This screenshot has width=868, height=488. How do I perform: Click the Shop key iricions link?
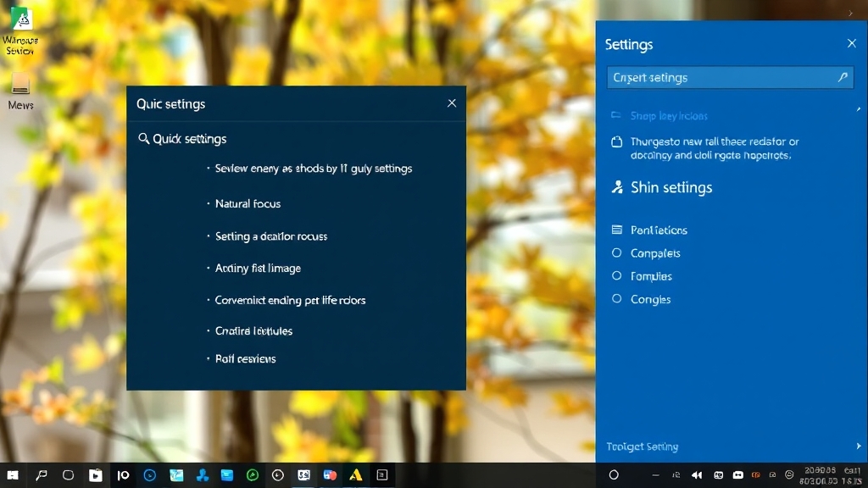pyautogui.click(x=669, y=116)
